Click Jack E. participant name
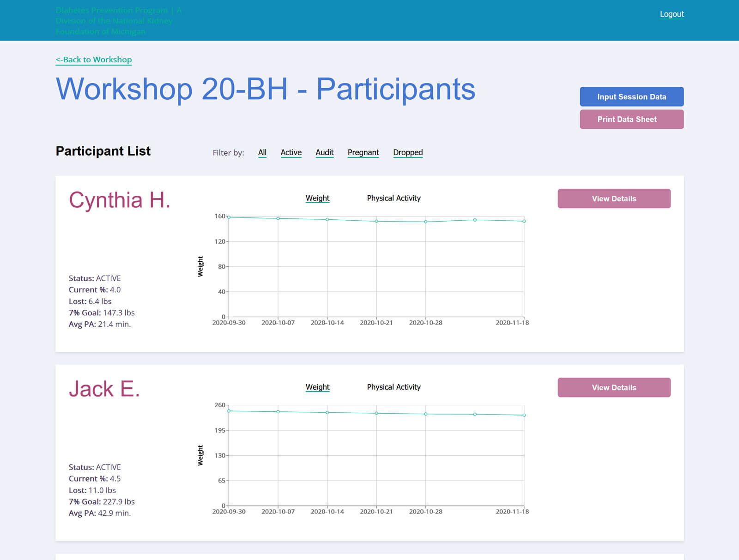This screenshot has height=560, width=739. 104,389
